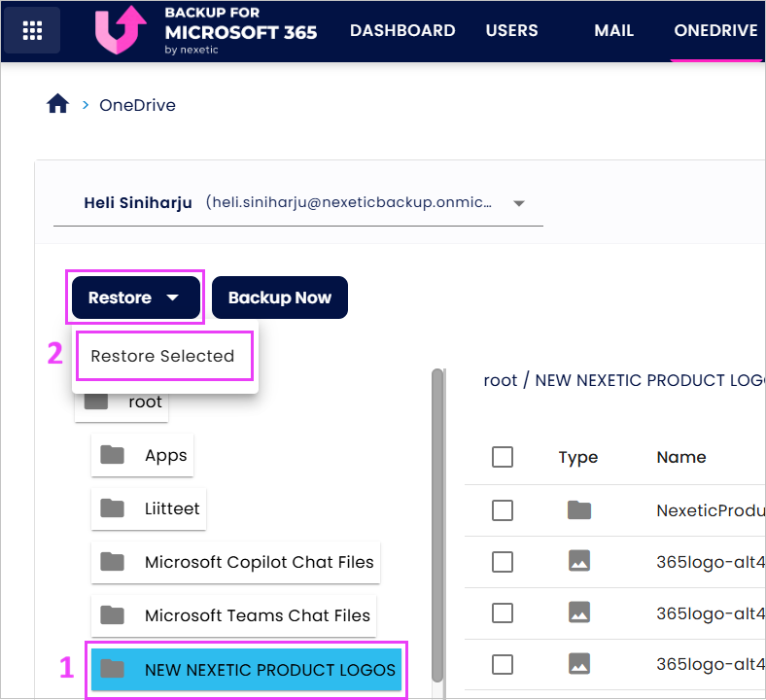The width and height of the screenshot is (766, 700).
Task: Click the Liitteet folder icon
Action: (112, 508)
